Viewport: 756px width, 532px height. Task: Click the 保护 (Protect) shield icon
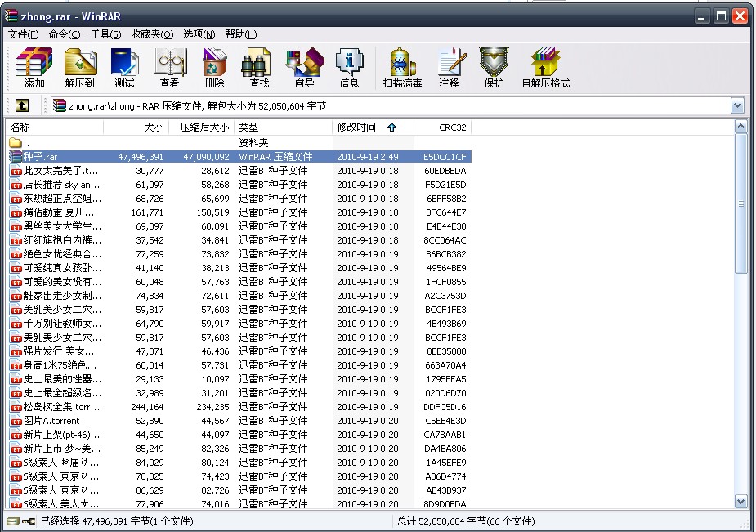click(494, 68)
